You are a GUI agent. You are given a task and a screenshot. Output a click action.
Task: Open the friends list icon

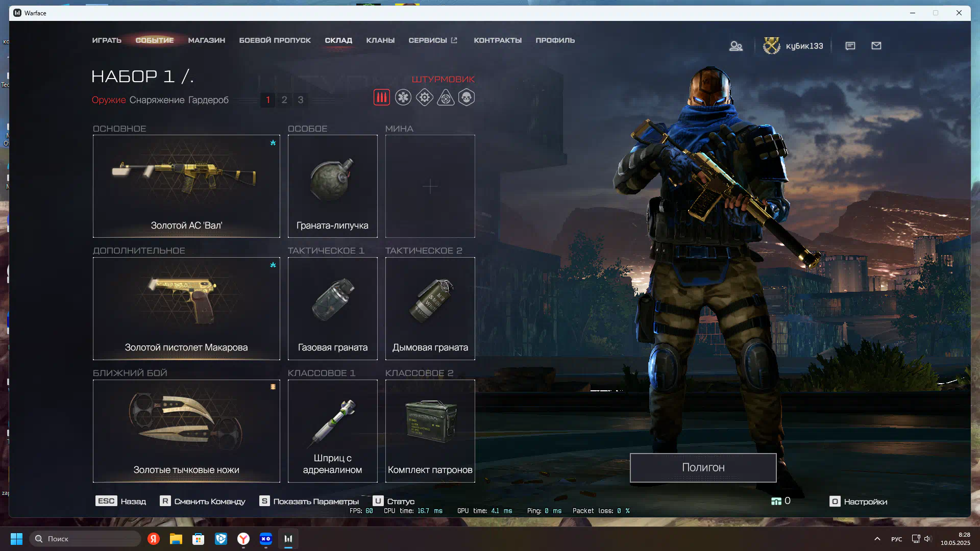[x=736, y=46]
